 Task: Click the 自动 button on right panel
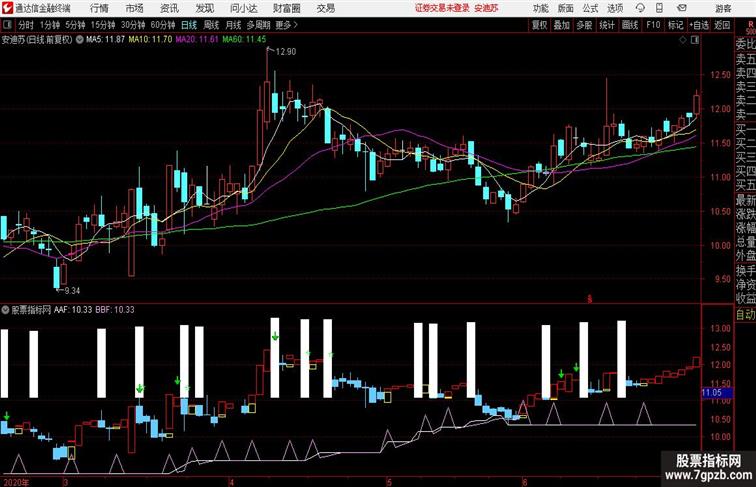[x=745, y=314]
